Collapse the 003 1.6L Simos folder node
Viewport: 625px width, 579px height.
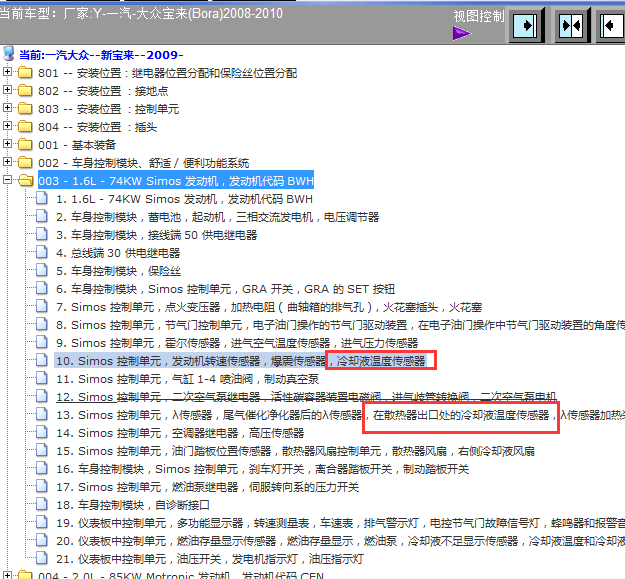(7, 179)
